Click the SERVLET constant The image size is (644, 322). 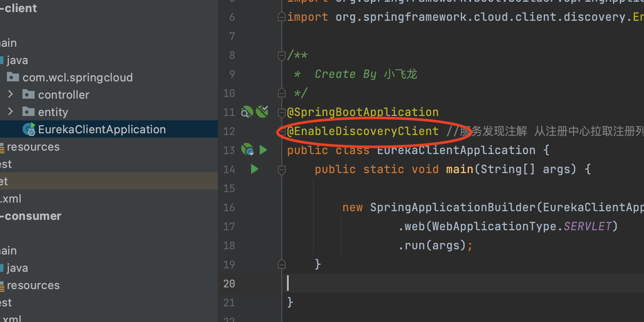point(588,226)
